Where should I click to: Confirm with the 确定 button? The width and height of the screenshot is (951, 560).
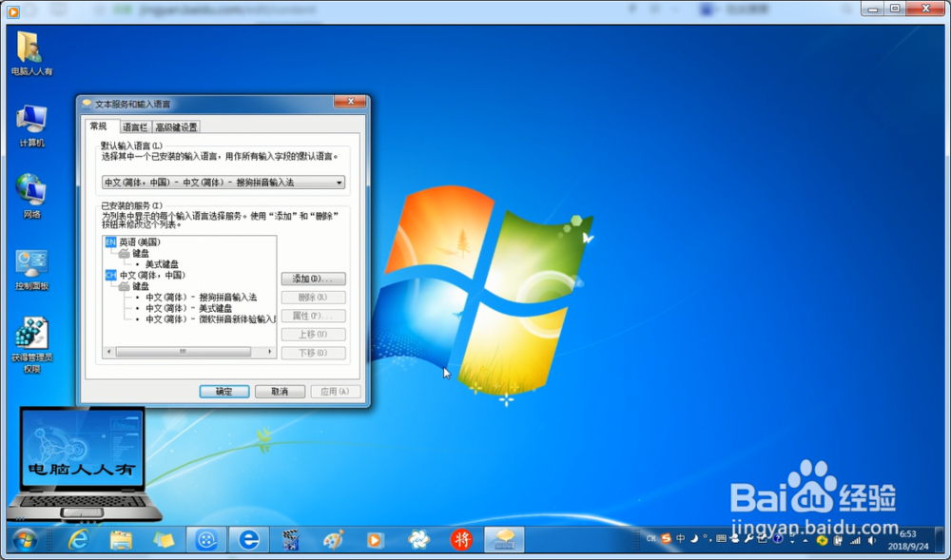(224, 392)
